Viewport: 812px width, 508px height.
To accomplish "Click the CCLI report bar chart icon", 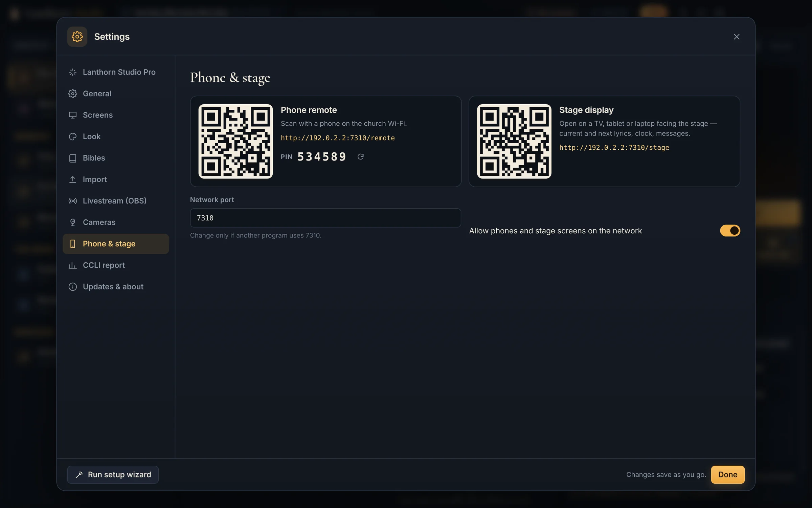I will coord(73,265).
